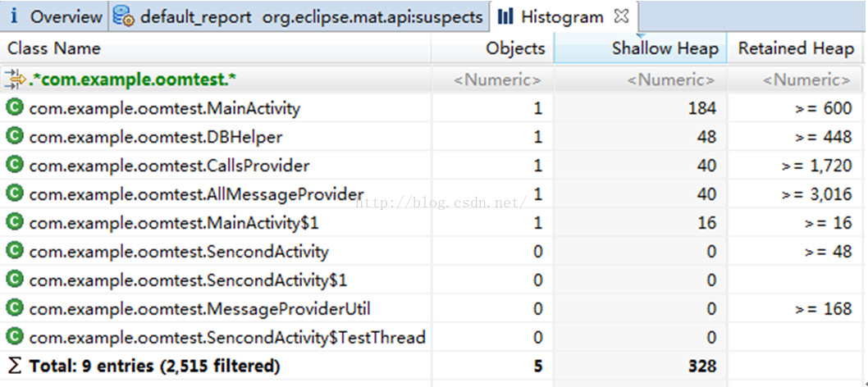868x387 pixels.
Task: Click the Objects numeric filter field
Action: pyautogui.click(x=498, y=80)
